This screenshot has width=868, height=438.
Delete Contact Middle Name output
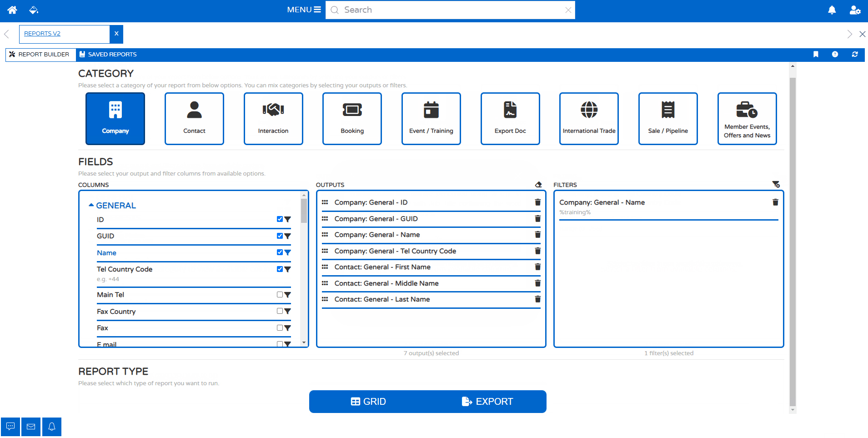537,283
